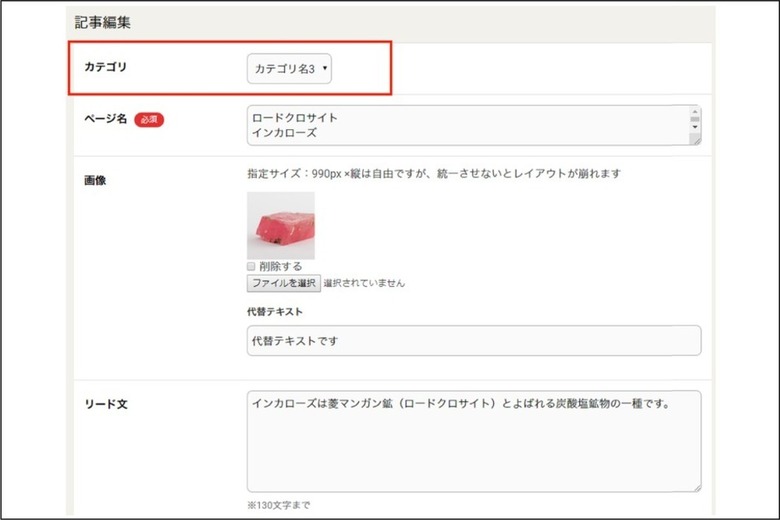Open the カテゴリ名3 category dropdown

tap(289, 69)
